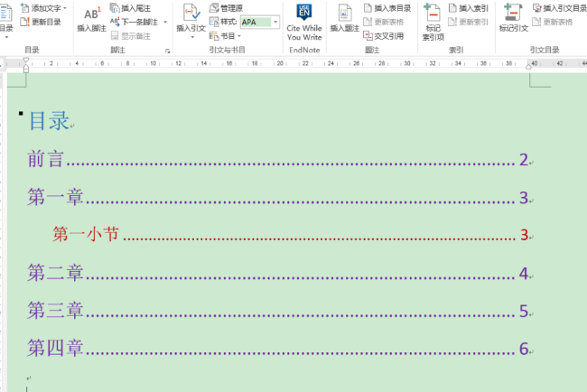Open 管理源 manage sources
This screenshot has height=392, width=587.
tap(226, 8)
